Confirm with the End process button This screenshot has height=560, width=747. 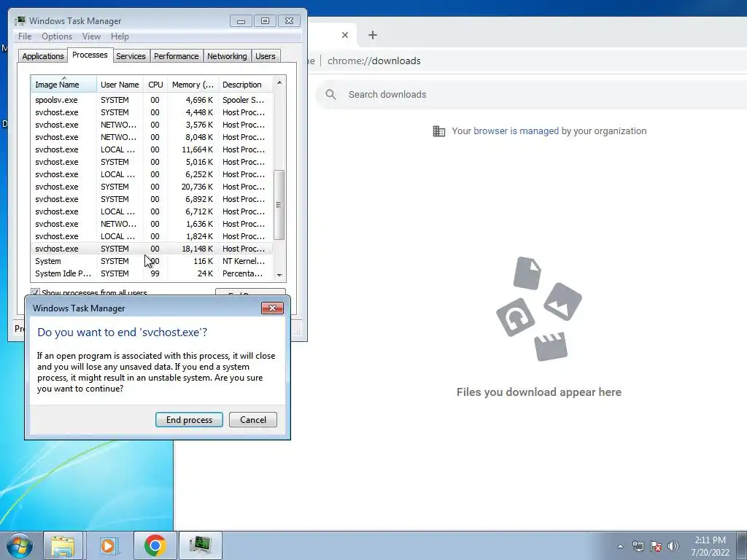(189, 419)
